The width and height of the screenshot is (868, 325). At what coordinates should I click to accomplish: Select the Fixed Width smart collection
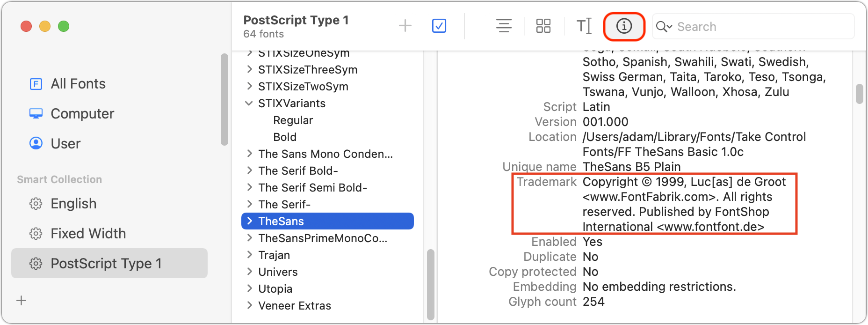point(88,234)
